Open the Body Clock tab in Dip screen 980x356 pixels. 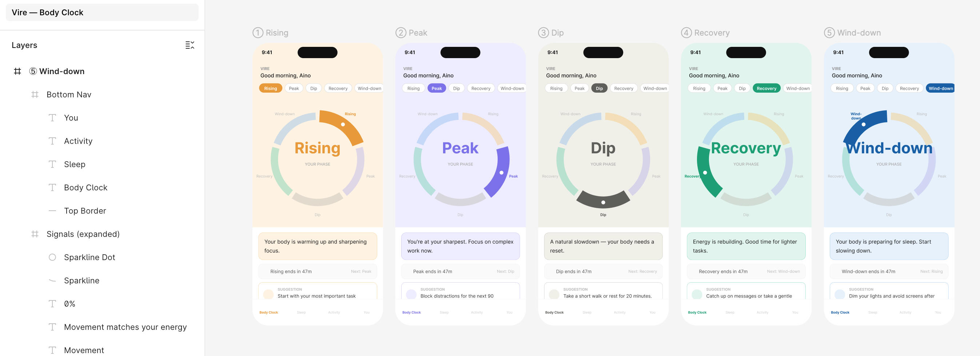click(554, 312)
